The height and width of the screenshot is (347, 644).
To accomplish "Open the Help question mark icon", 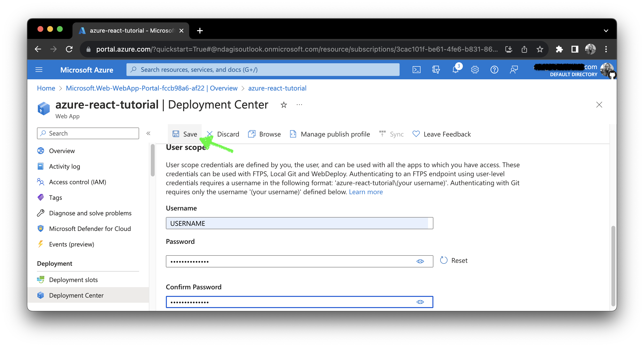I will [494, 70].
